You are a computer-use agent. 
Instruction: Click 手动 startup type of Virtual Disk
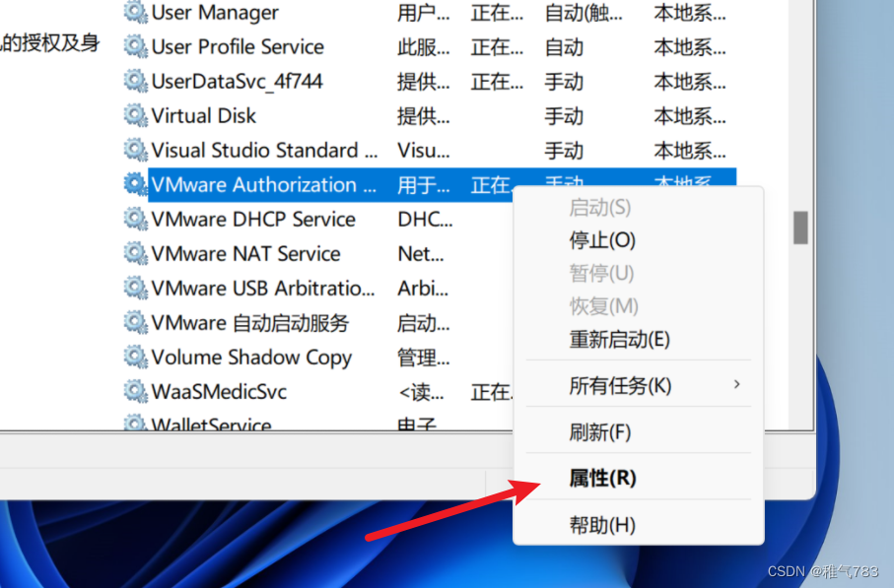click(564, 116)
